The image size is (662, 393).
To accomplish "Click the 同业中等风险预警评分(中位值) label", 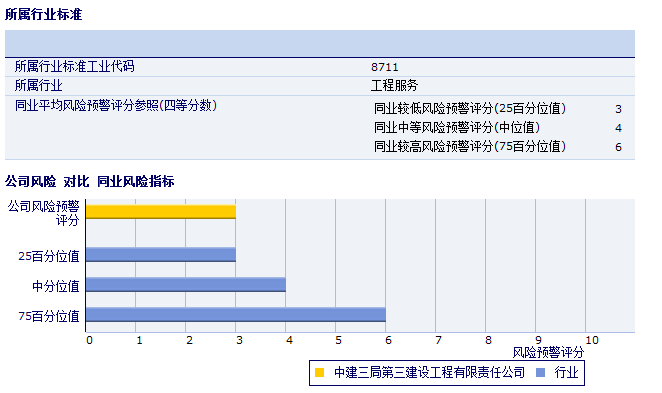I will click(457, 127).
